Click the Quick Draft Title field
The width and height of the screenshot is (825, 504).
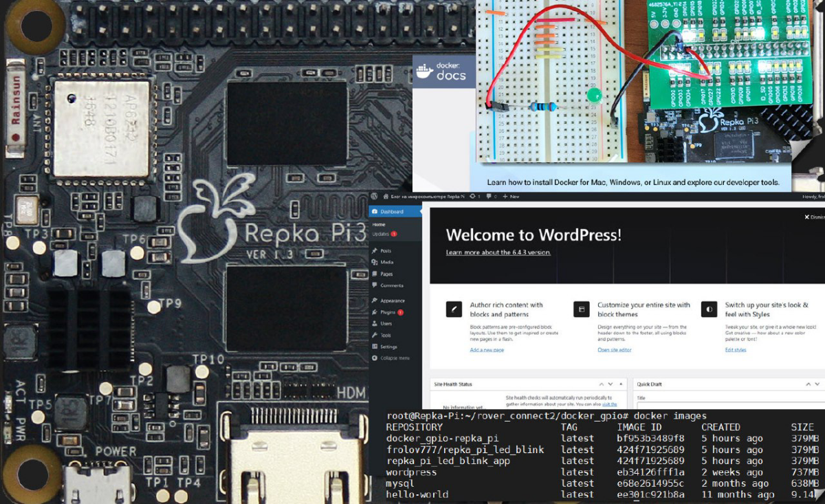(x=730, y=407)
